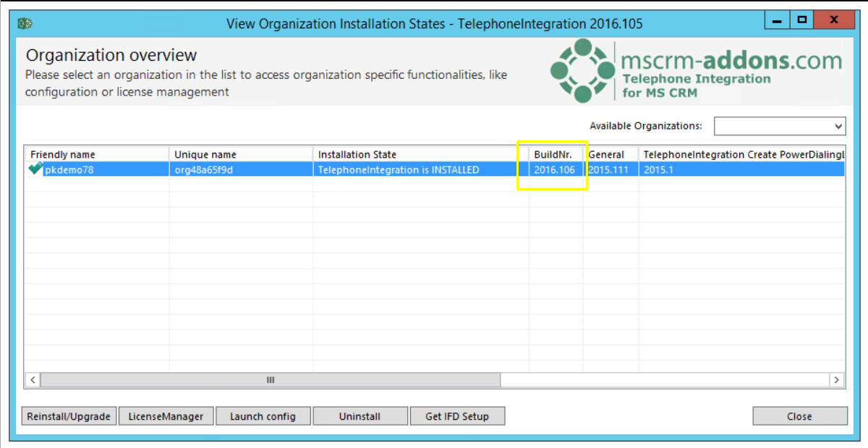
Task: Minimize the installation states window
Action: [776, 21]
